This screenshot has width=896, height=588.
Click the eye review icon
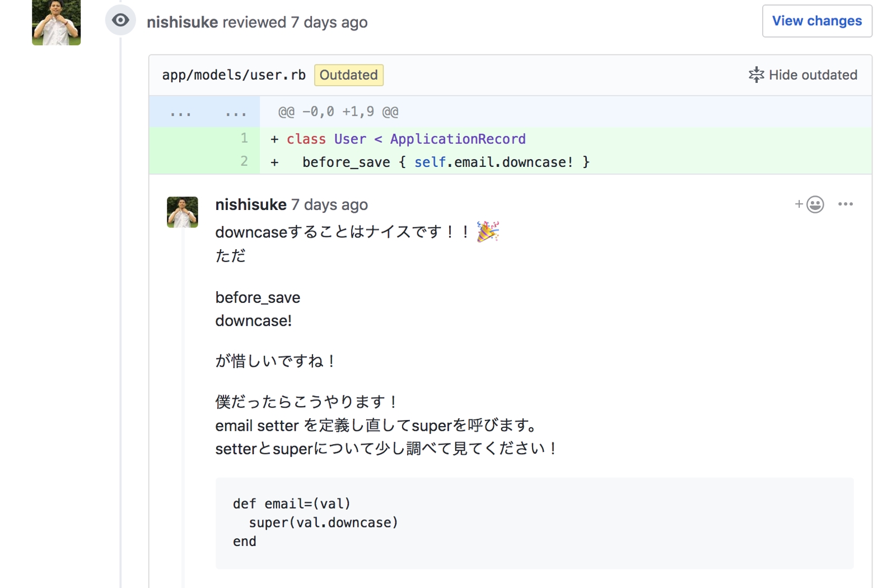click(x=120, y=21)
